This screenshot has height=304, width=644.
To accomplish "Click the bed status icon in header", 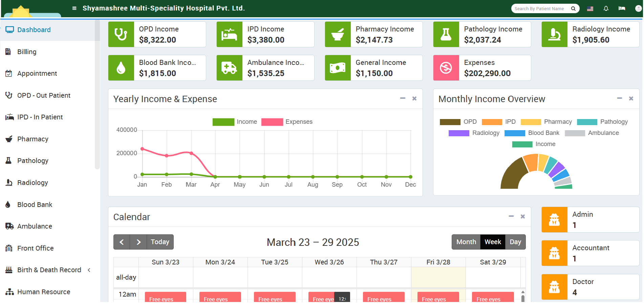I will [x=622, y=8].
